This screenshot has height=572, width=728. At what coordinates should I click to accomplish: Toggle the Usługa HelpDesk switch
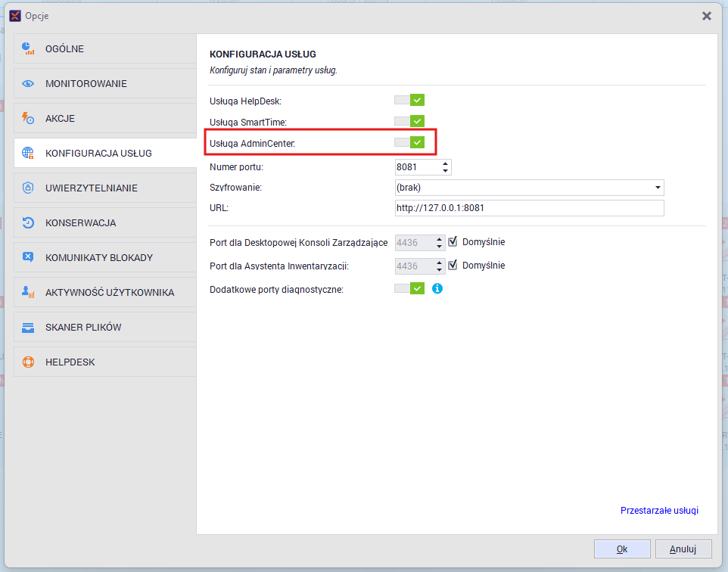click(x=409, y=100)
